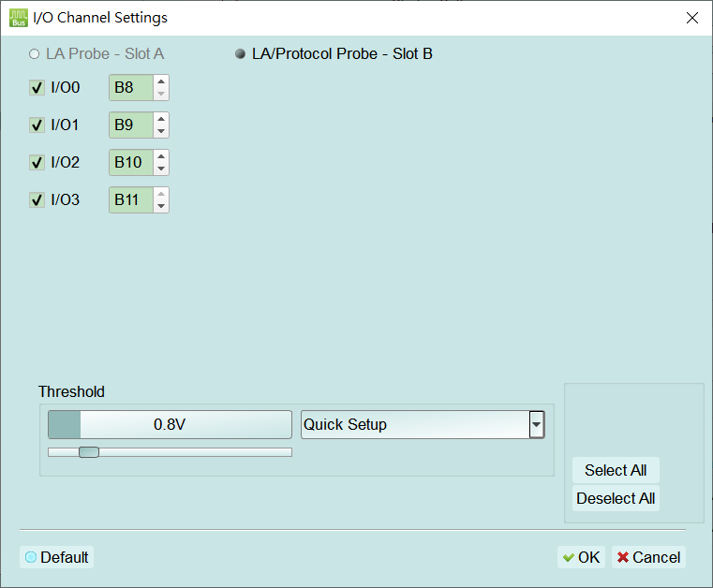Click the Threshold label

(x=71, y=391)
